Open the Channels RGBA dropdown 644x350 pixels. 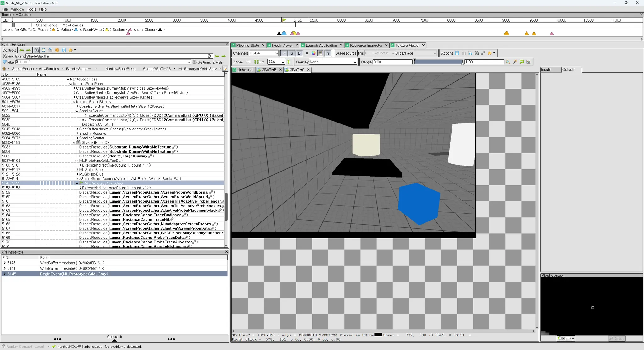pos(264,53)
